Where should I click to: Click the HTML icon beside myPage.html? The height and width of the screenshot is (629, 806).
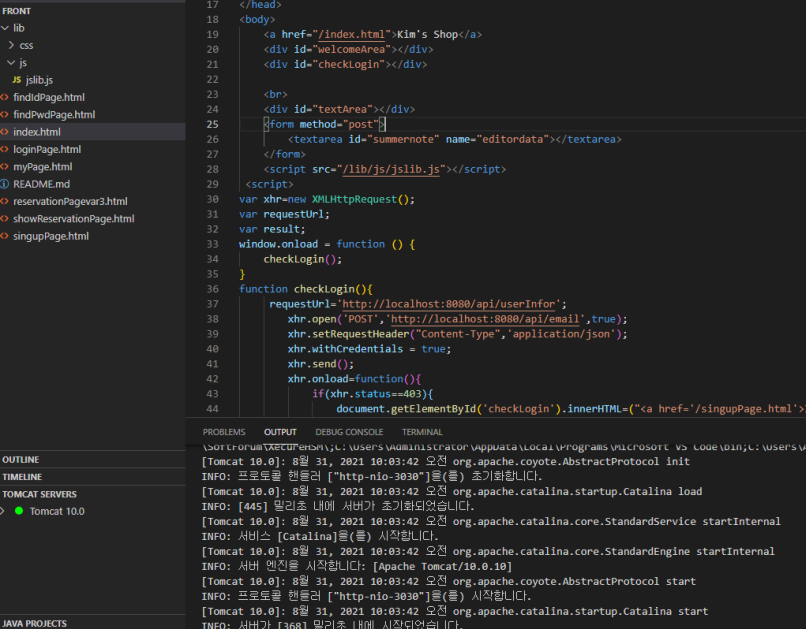click(x=5, y=167)
